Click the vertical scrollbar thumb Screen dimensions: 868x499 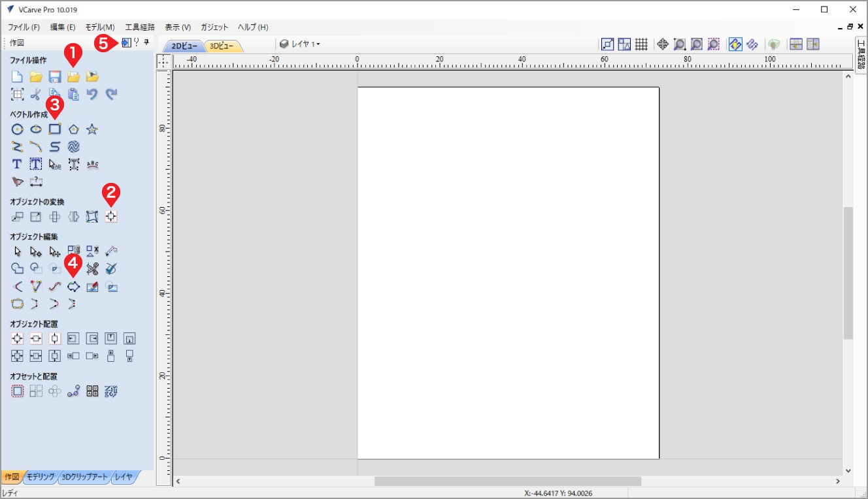tap(848, 272)
